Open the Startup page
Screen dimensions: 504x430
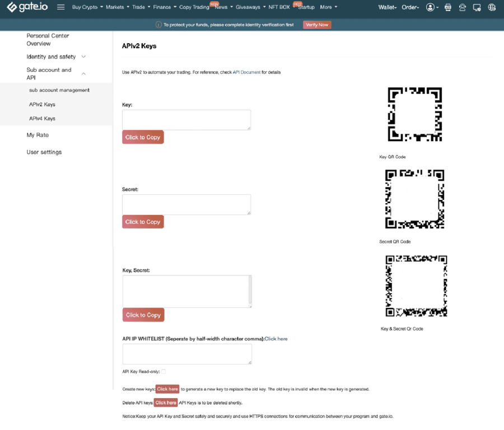pyautogui.click(x=306, y=7)
